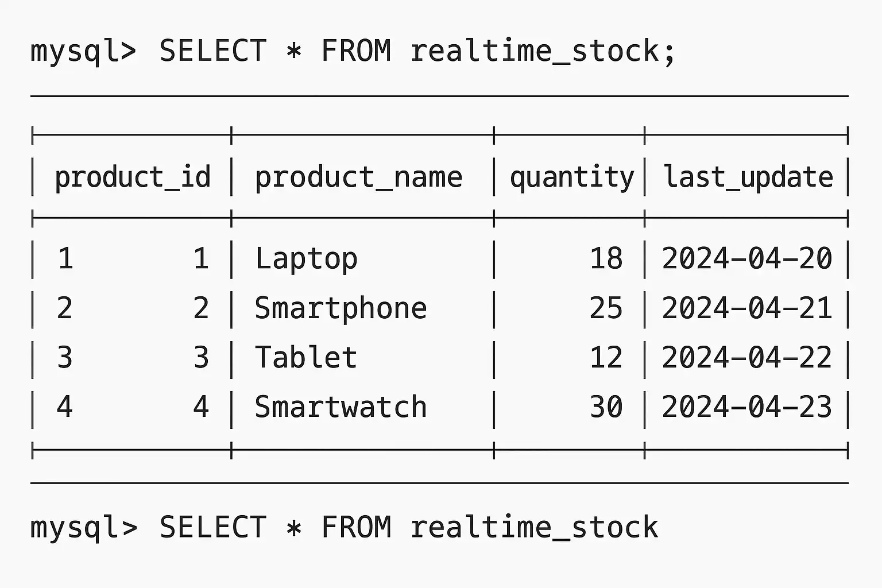
Task: Click the date 2024-04-21
Action: click(746, 308)
